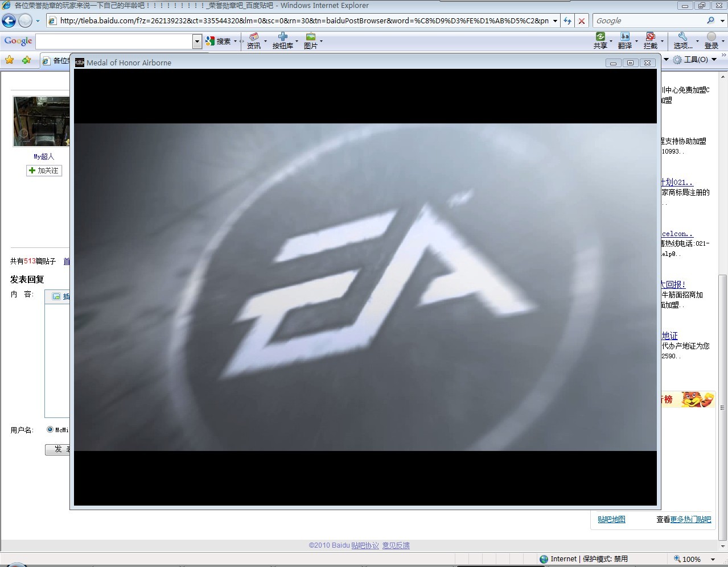Click the Medal of Honor Airborne title icon

pos(80,63)
